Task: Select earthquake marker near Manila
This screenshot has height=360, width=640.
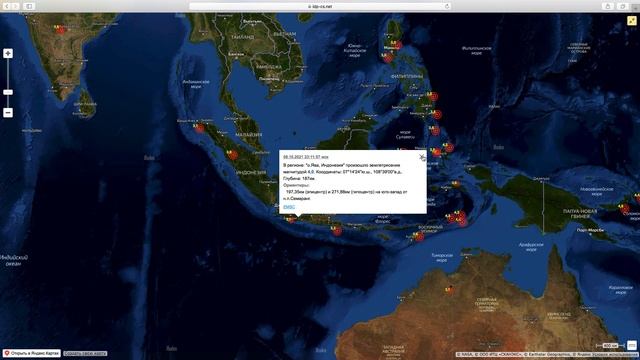Action: tap(397, 45)
